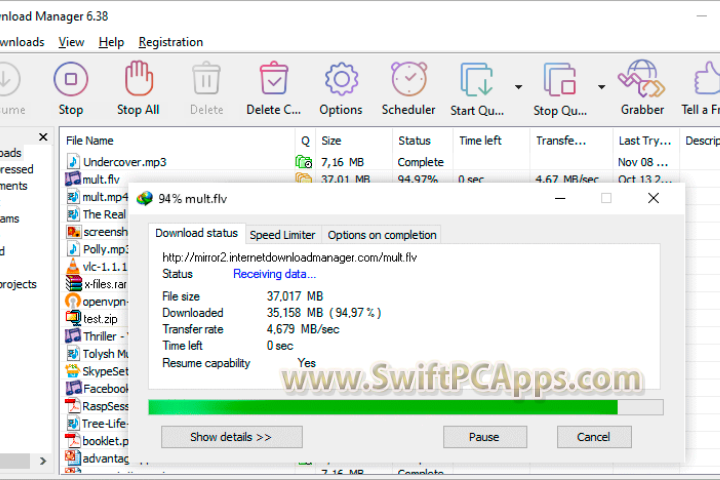Click the download progress bar
The image size is (720, 480).
pos(406,407)
